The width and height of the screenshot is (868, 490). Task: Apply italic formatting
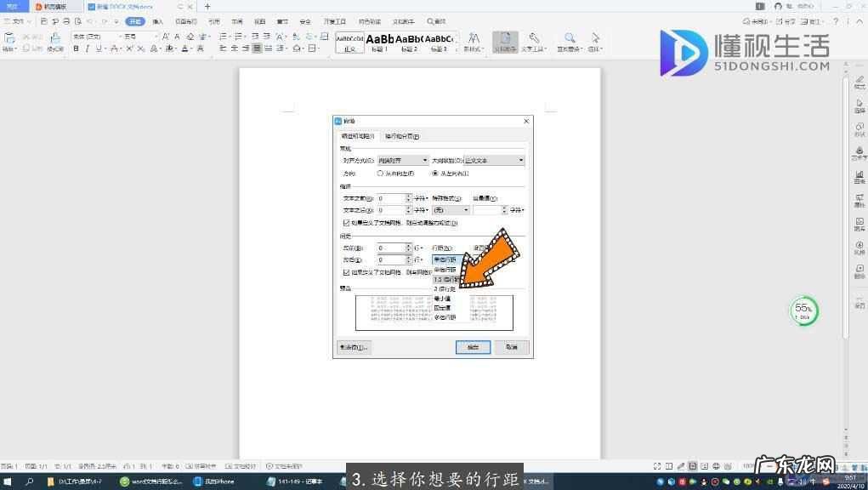[87, 49]
